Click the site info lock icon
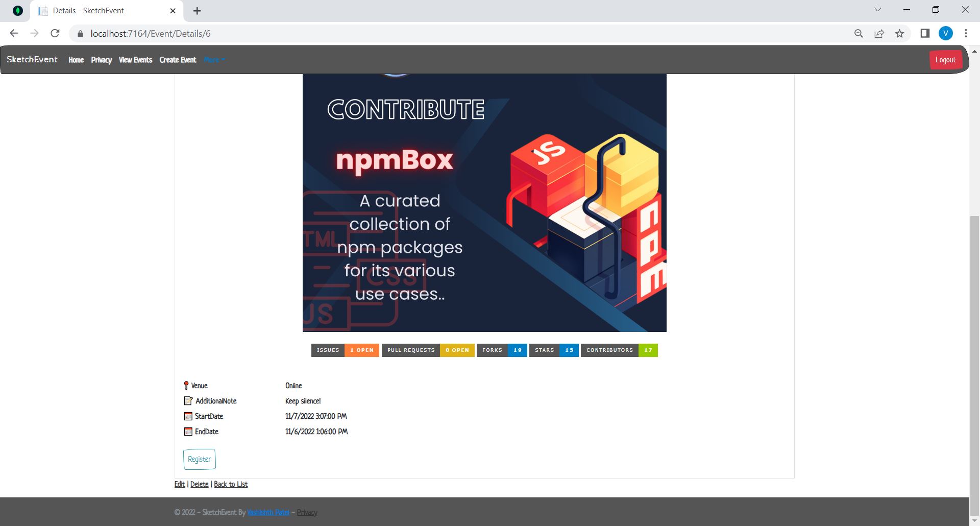This screenshot has height=526, width=980. [80, 34]
